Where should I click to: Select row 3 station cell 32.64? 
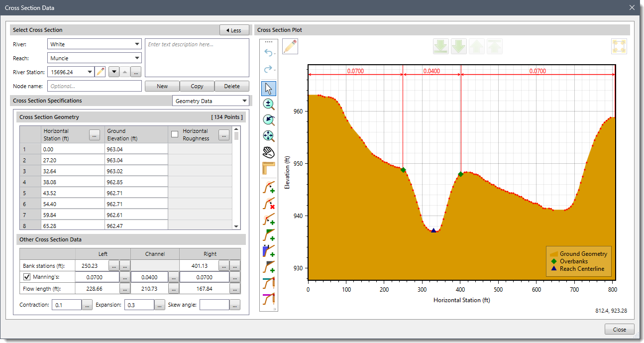[73, 171]
